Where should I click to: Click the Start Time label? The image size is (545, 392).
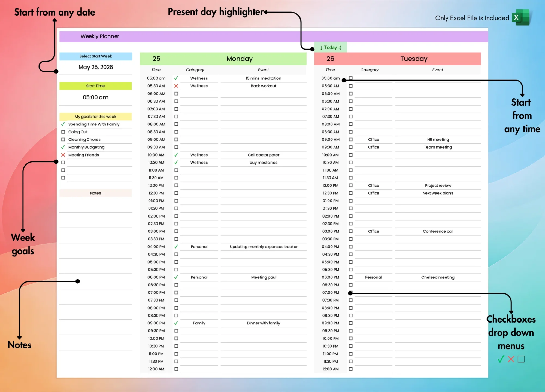pos(96,86)
